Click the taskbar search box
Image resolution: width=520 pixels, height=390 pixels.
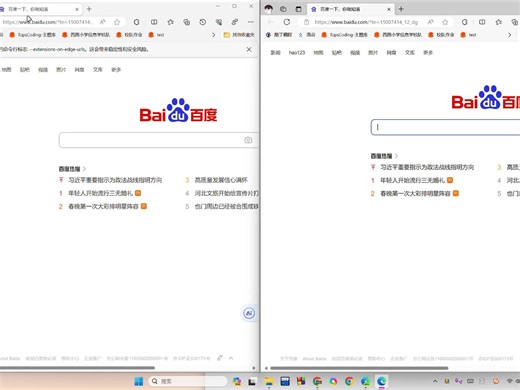coord(188,381)
